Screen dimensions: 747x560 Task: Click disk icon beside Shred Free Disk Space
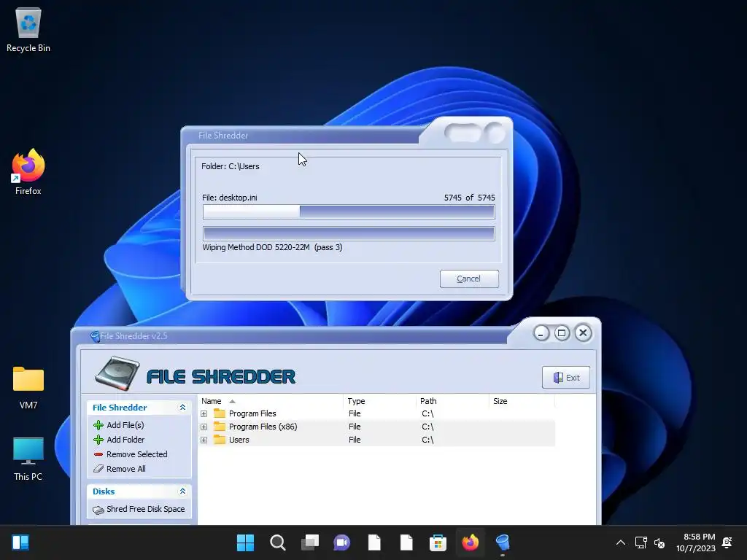(98, 510)
